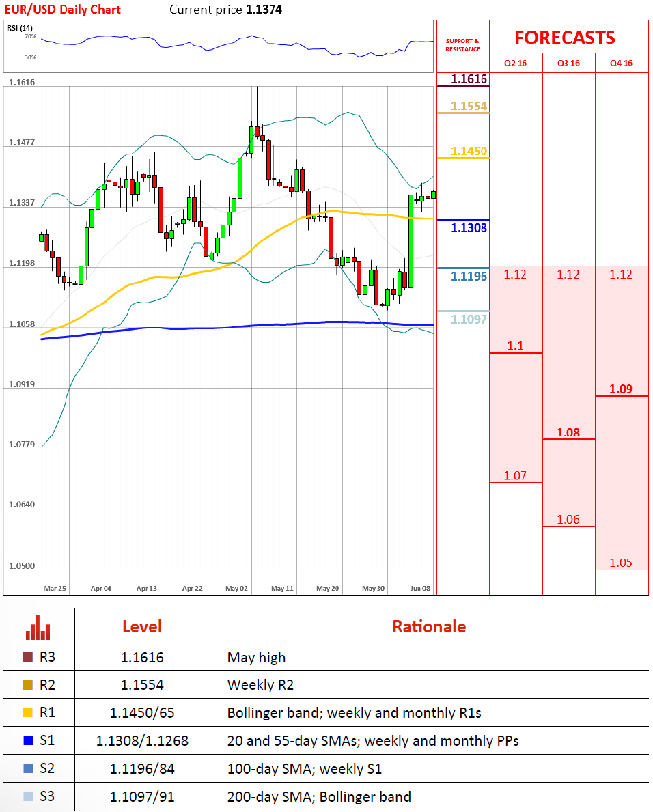Click the Q3 16 high forecast '1.12'
653x812 pixels.
point(568,275)
